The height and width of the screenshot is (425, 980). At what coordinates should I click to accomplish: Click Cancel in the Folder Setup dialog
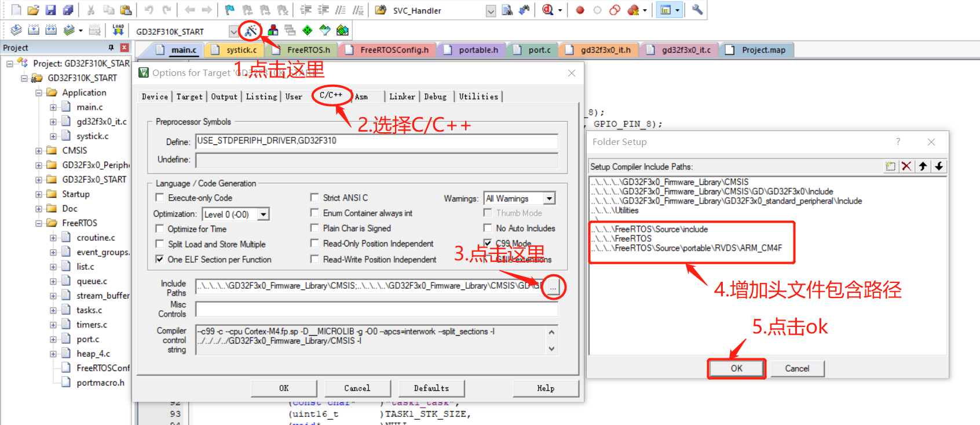coord(797,368)
